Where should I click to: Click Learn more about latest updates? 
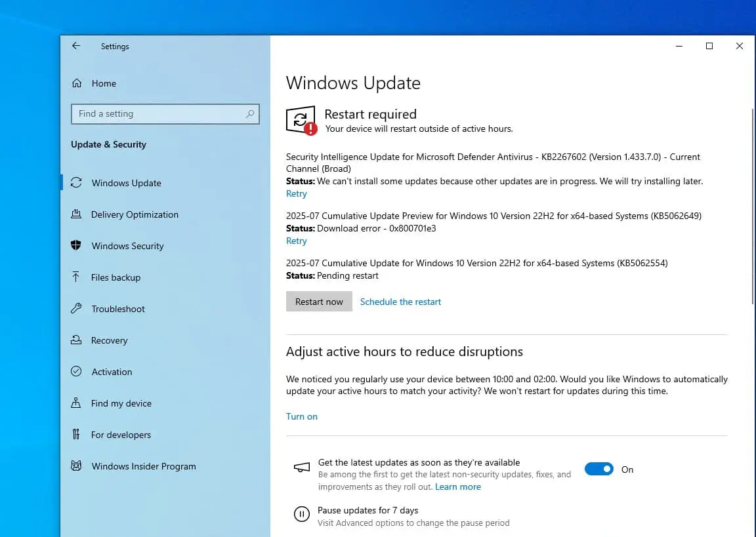coord(458,487)
